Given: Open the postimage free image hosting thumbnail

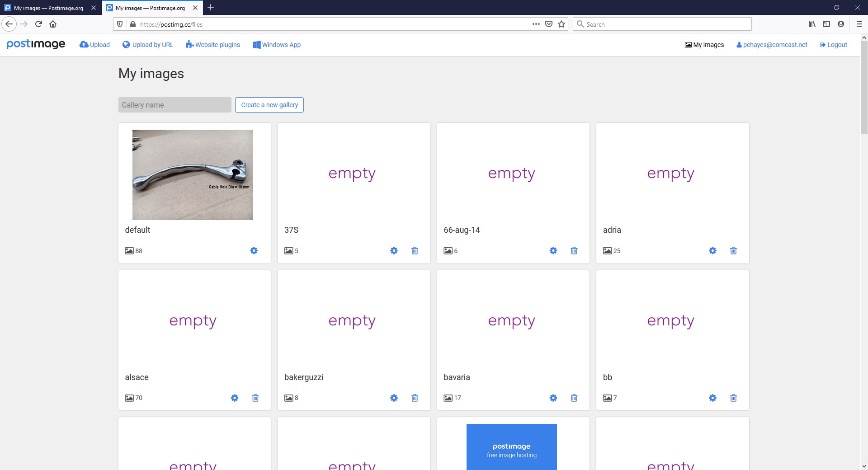Looking at the screenshot, I should point(512,447).
